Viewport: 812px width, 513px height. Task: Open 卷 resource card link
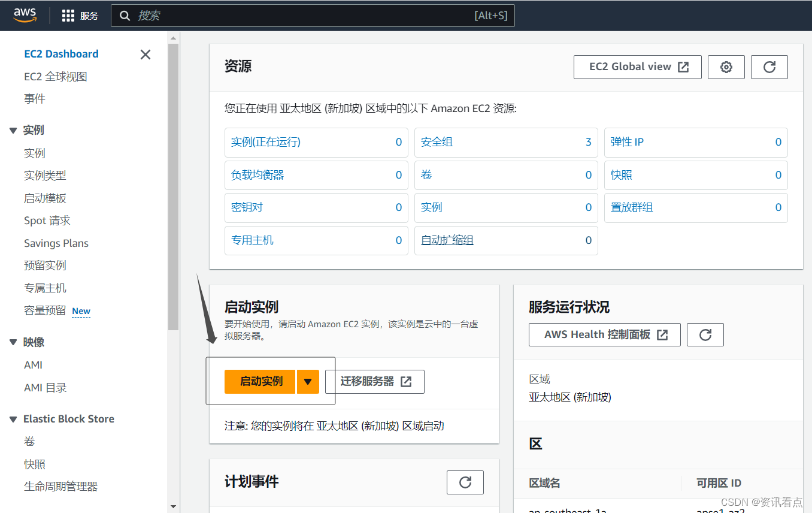pyautogui.click(x=426, y=175)
